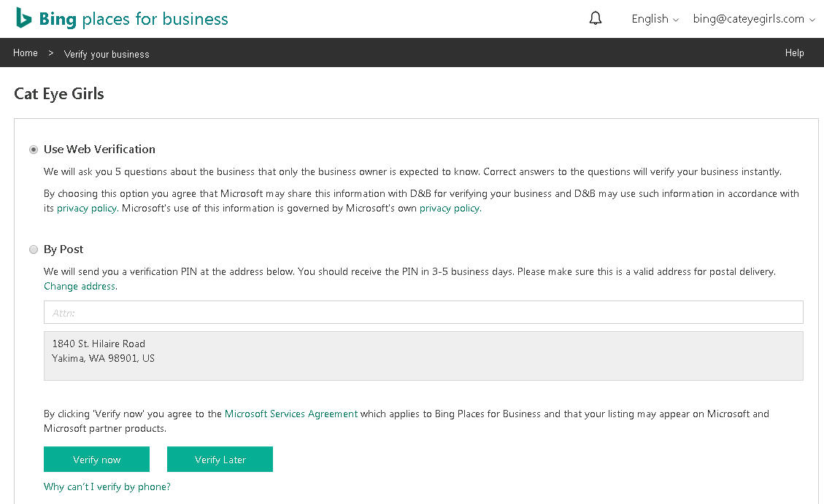Viewport: 824px width, 504px height.
Task: Expand the bing@cateyegirls.com account menu
Action: pos(754,19)
